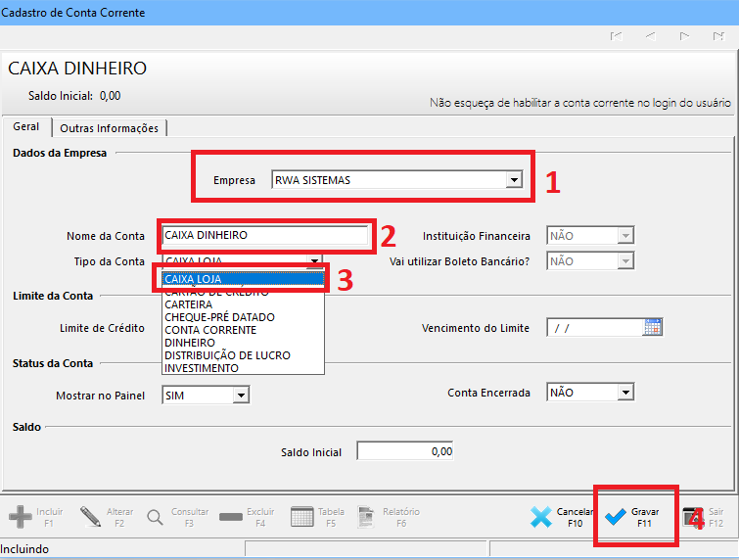Click the Saldo Inicial input field

(405, 451)
